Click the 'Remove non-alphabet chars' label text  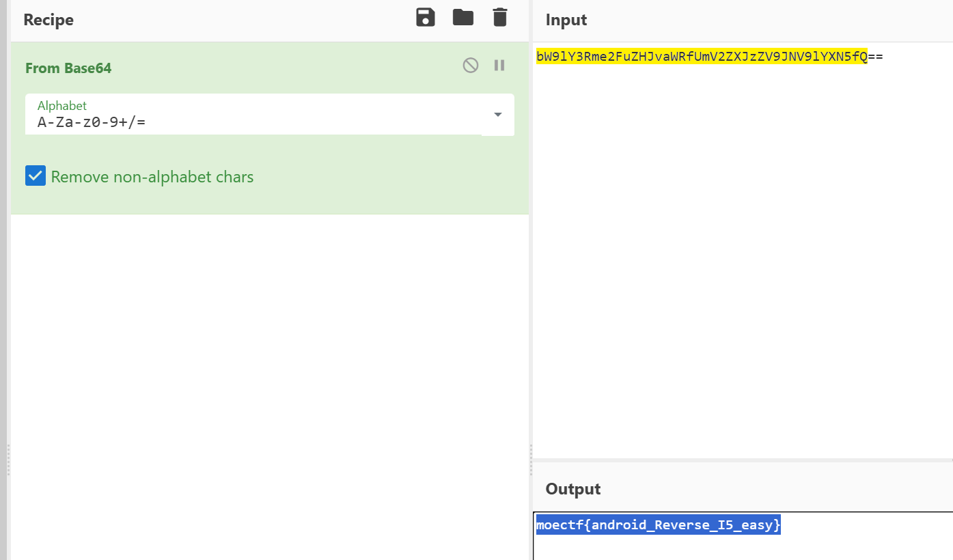click(x=152, y=177)
